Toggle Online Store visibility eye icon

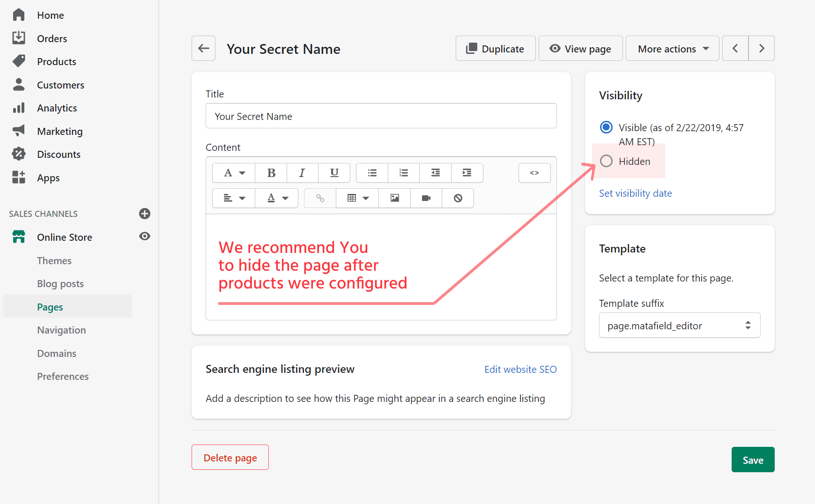tap(144, 237)
